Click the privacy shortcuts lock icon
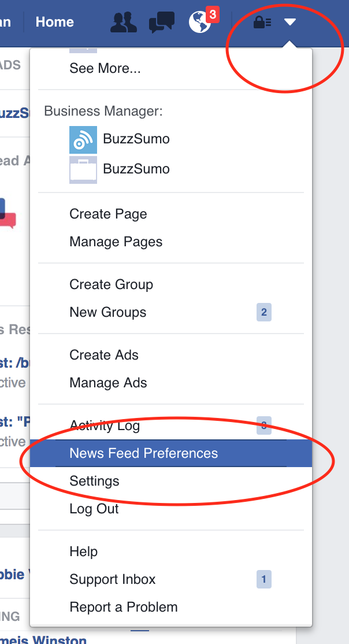 point(262,23)
